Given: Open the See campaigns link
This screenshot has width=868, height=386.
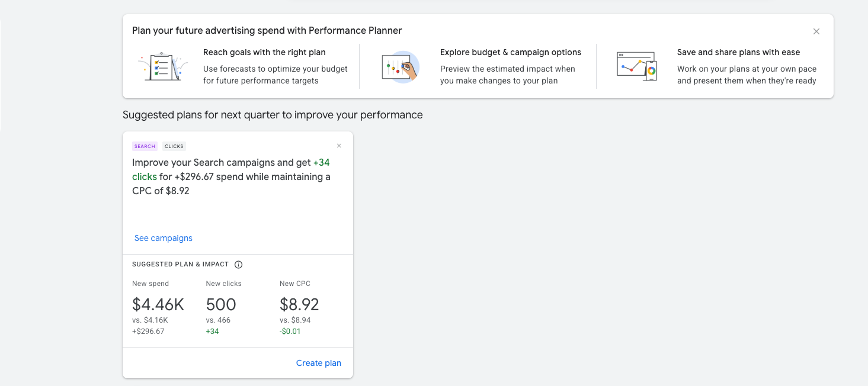Looking at the screenshot, I should (x=164, y=238).
